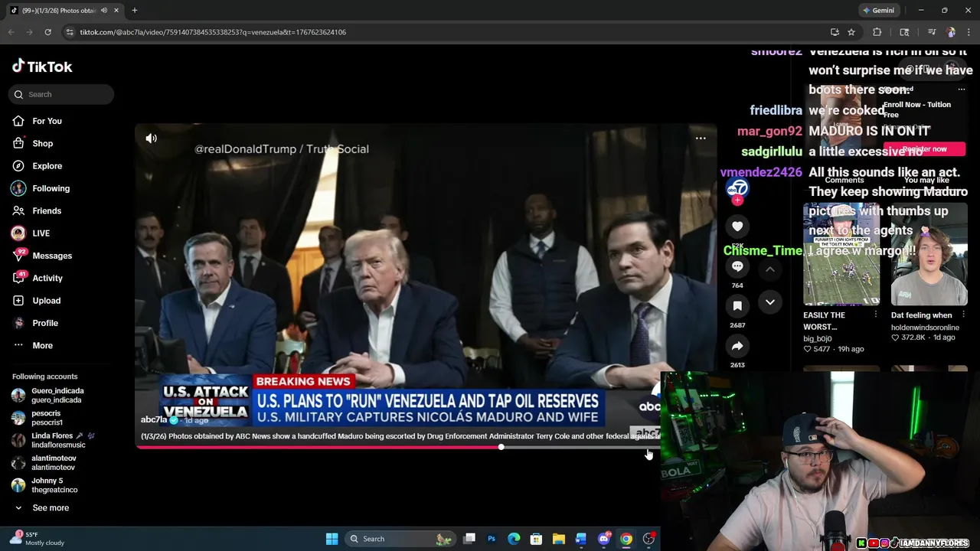980x551 pixels.
Task: Toggle video mute speaker icon
Action: point(152,139)
